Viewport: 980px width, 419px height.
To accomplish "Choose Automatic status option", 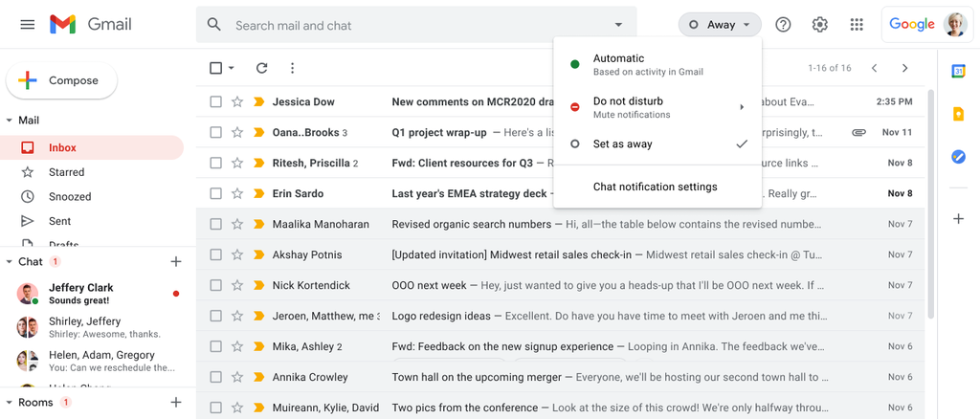I will point(657,64).
